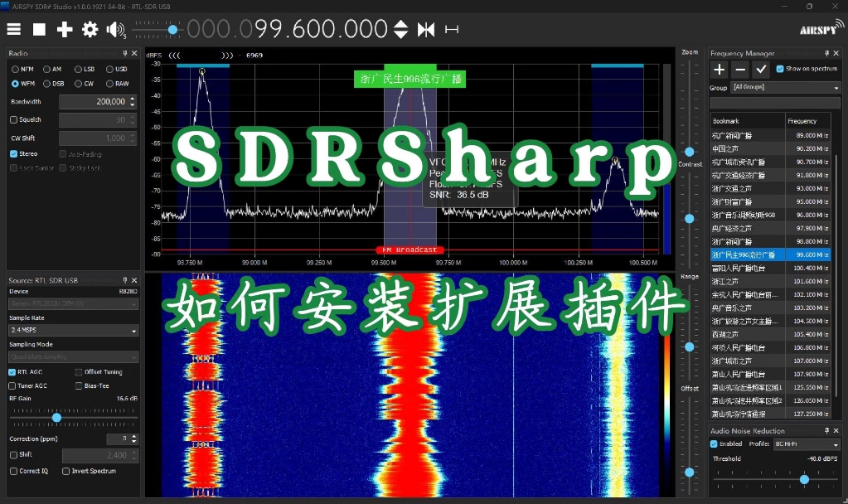848x504 pixels.
Task: Close the Radio panel
Action: pos(134,53)
